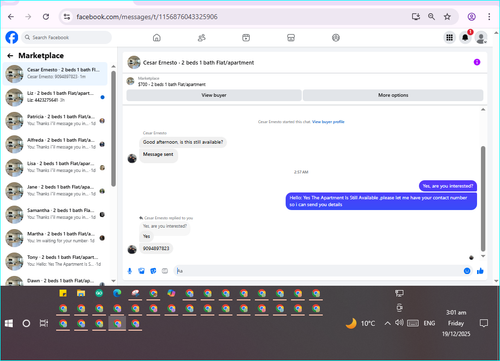
Task: Click the More options button
Action: (393, 95)
